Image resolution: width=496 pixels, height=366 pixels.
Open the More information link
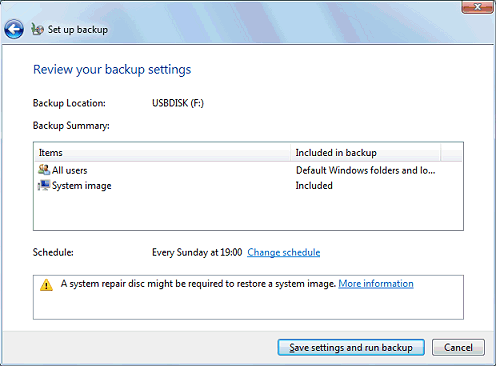point(376,284)
